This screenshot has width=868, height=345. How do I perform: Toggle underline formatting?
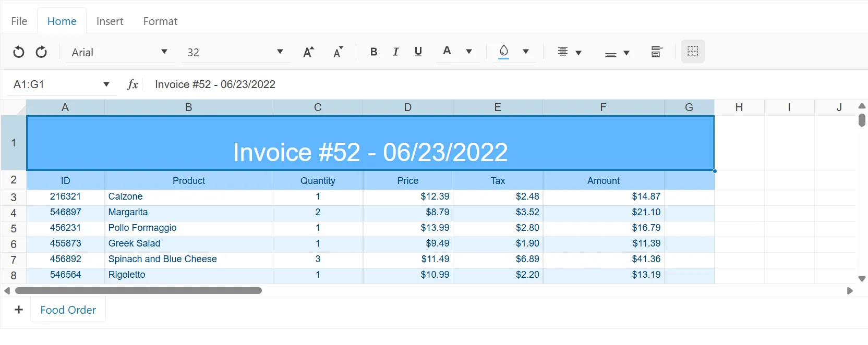[x=418, y=52]
